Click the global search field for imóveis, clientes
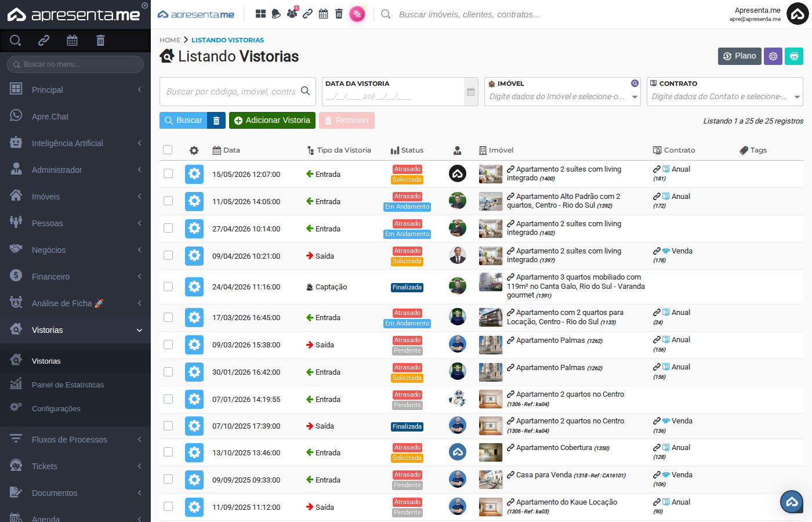This screenshot has height=522, width=812. (x=470, y=14)
